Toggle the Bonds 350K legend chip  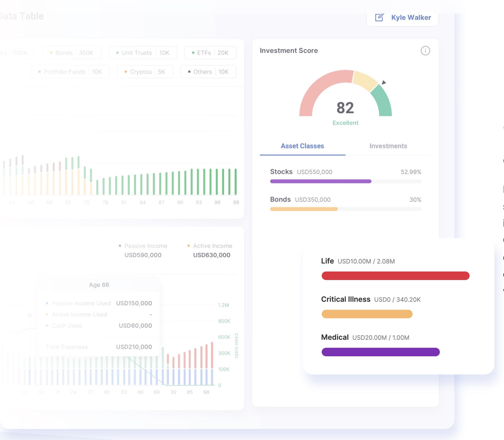point(72,53)
